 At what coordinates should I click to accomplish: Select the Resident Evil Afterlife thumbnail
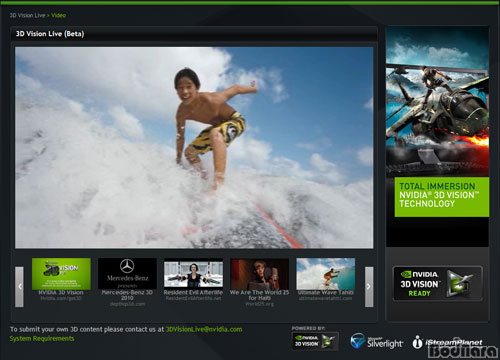click(193, 274)
